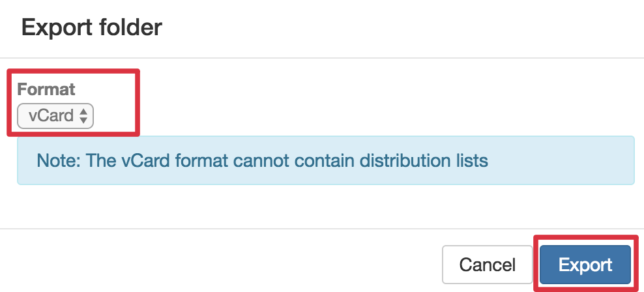This screenshot has height=292, width=644.
Task: Confirm the folder export with Export
Action: (585, 265)
